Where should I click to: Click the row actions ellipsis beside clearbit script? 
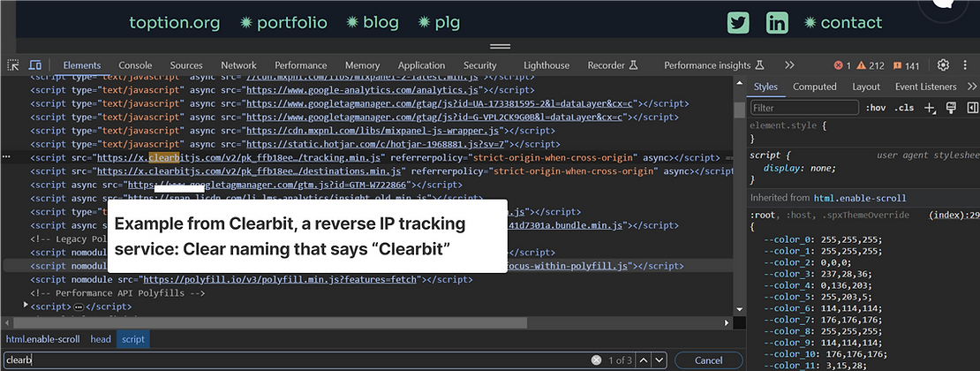(7, 157)
